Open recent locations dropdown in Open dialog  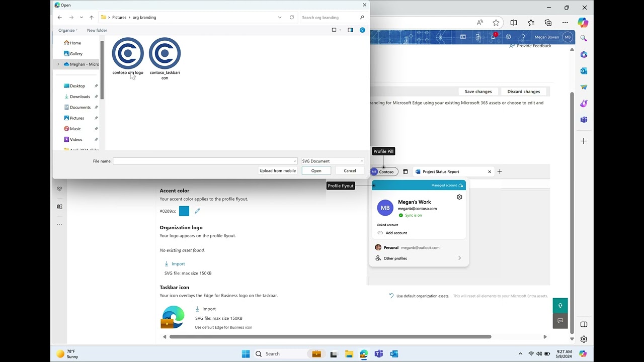pyautogui.click(x=81, y=17)
